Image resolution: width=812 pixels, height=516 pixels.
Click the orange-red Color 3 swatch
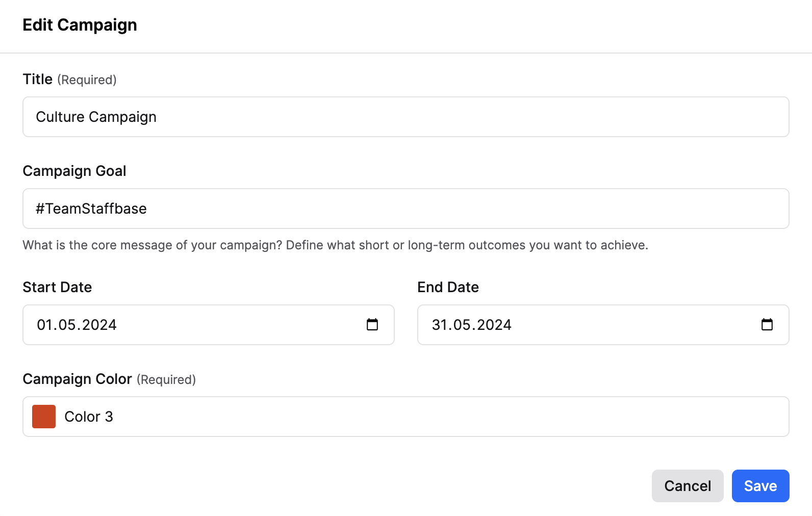[x=44, y=417]
